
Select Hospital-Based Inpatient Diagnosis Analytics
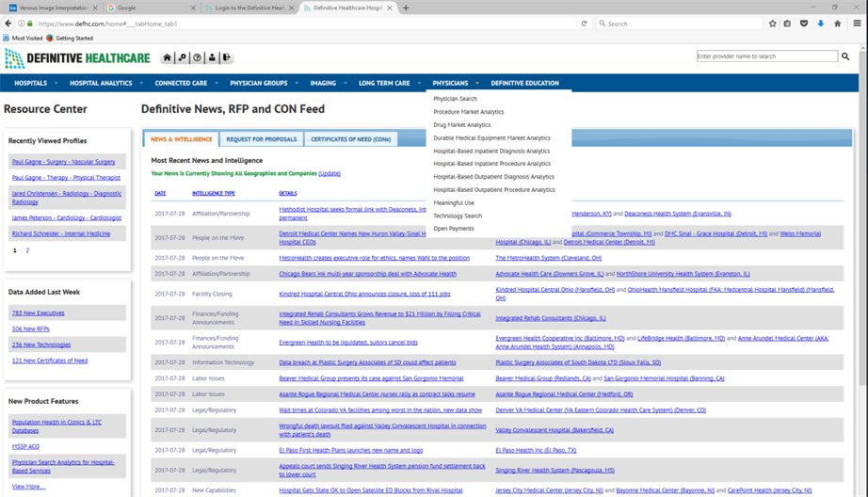(491, 152)
